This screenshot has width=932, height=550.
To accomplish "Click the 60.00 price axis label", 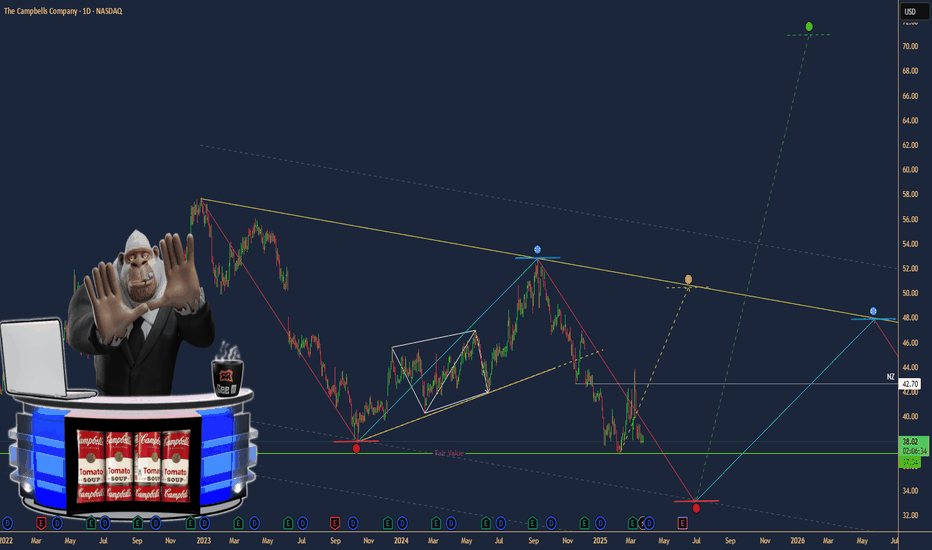I will (x=910, y=170).
